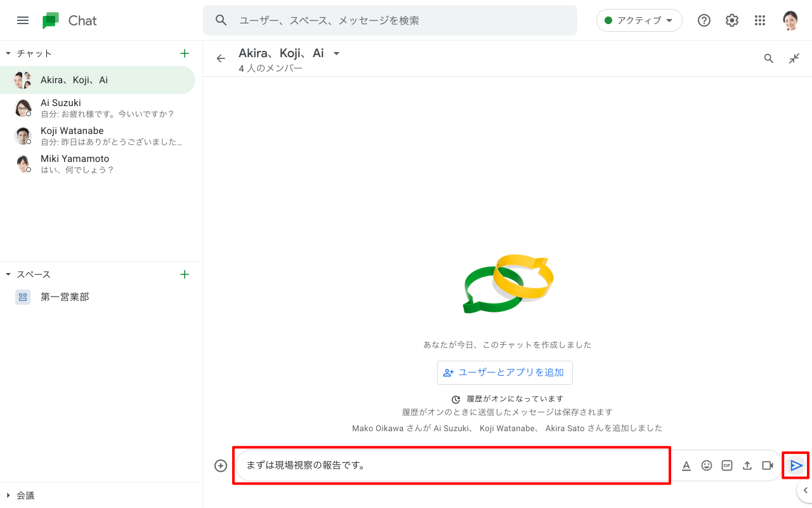812x508 pixels.
Task: Open the compose plus actions menu
Action: tap(221, 465)
